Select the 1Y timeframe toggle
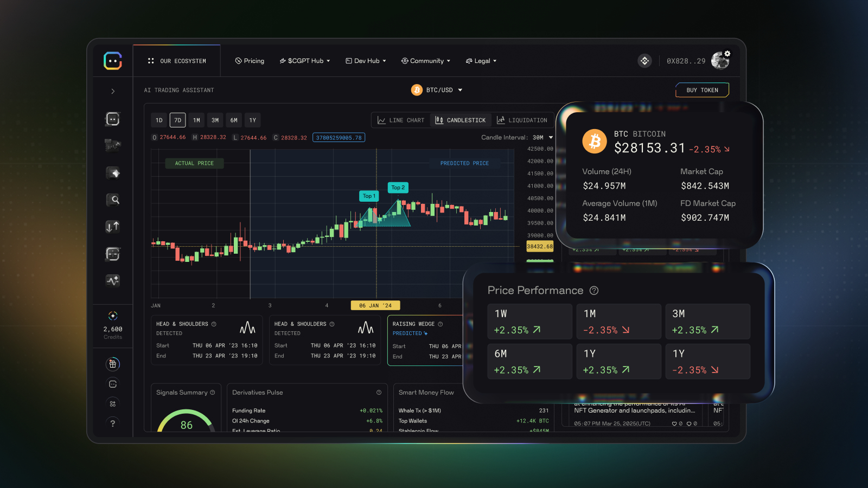868x488 pixels. click(x=252, y=120)
